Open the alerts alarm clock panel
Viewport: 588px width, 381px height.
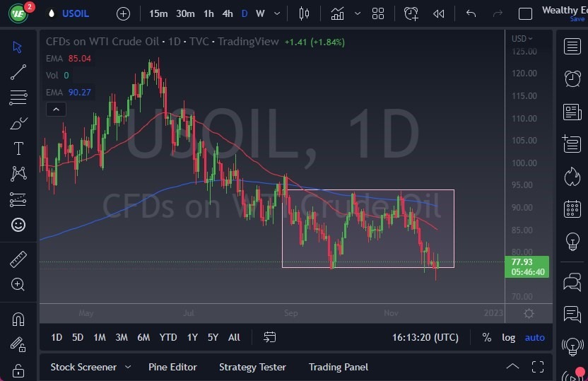click(x=572, y=78)
